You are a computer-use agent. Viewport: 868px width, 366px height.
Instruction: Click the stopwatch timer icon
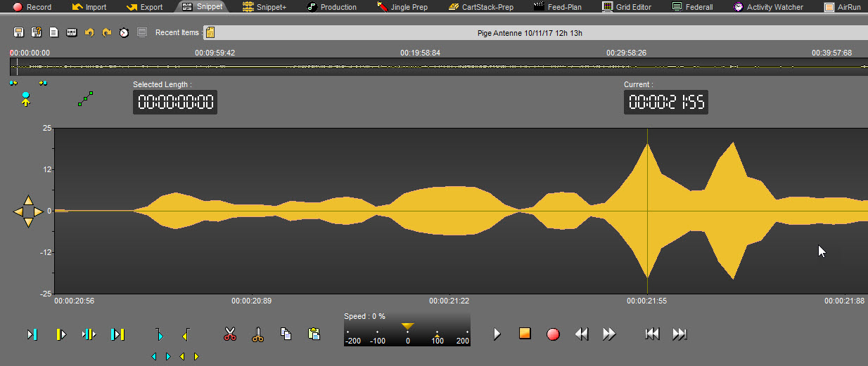pos(124,33)
